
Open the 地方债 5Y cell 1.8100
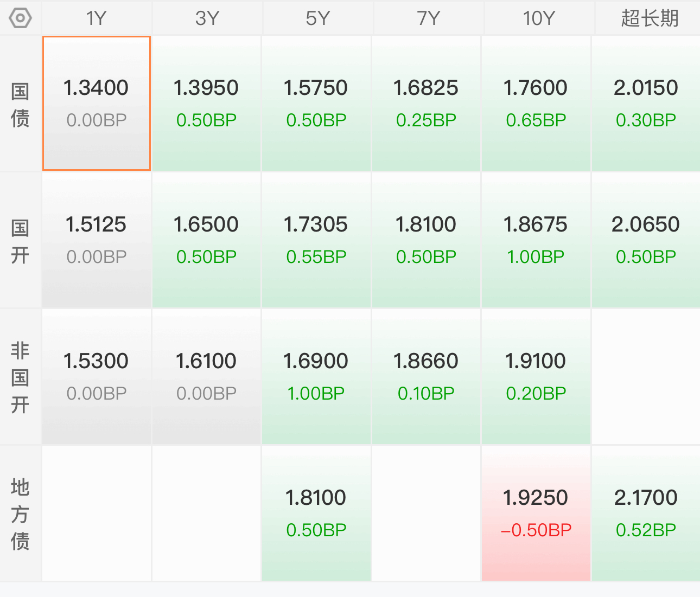316,513
